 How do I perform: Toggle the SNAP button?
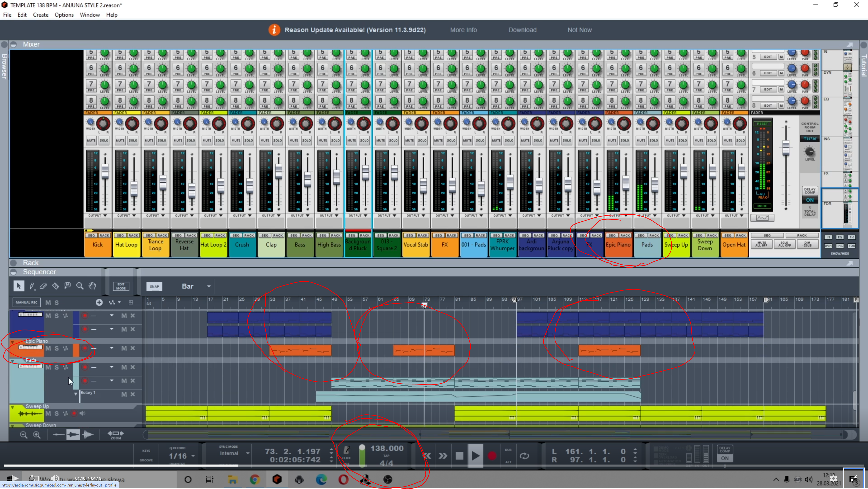(154, 286)
